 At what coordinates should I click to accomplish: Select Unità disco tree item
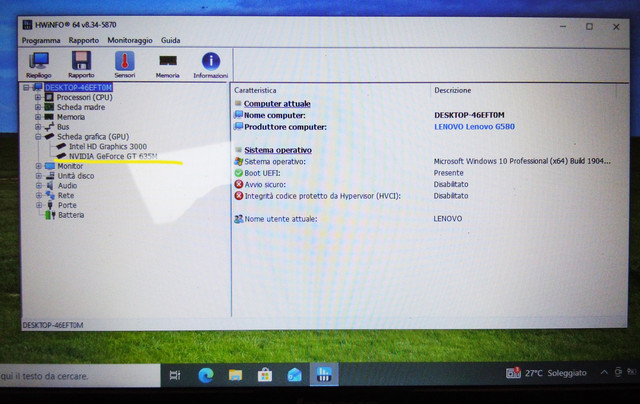pyautogui.click(x=76, y=176)
